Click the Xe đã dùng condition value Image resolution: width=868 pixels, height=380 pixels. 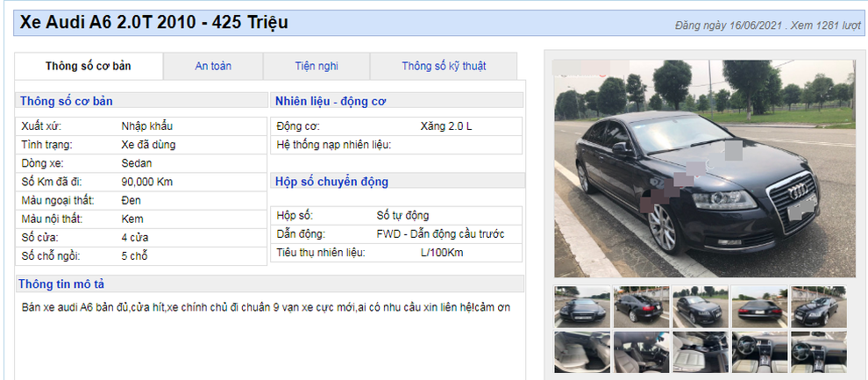[x=148, y=145]
